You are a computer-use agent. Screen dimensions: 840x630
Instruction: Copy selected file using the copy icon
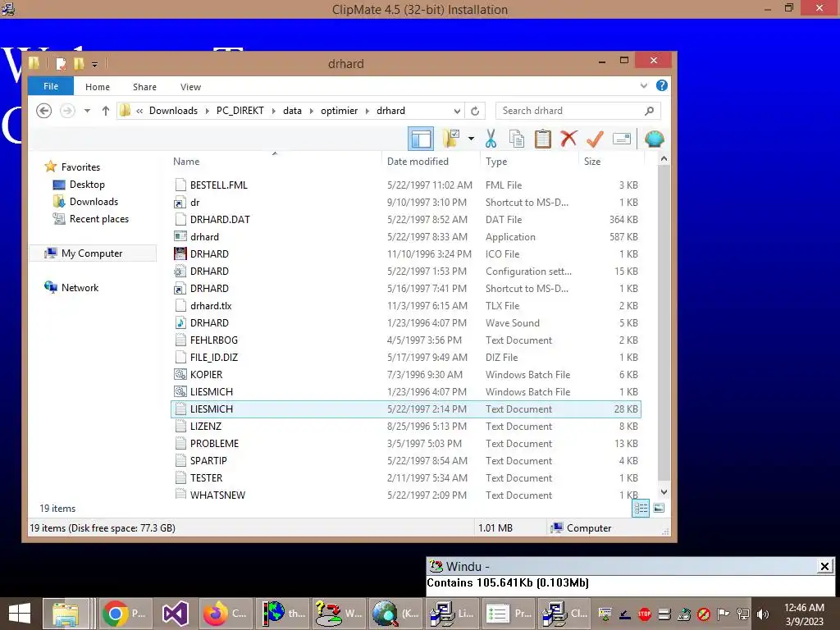point(517,139)
